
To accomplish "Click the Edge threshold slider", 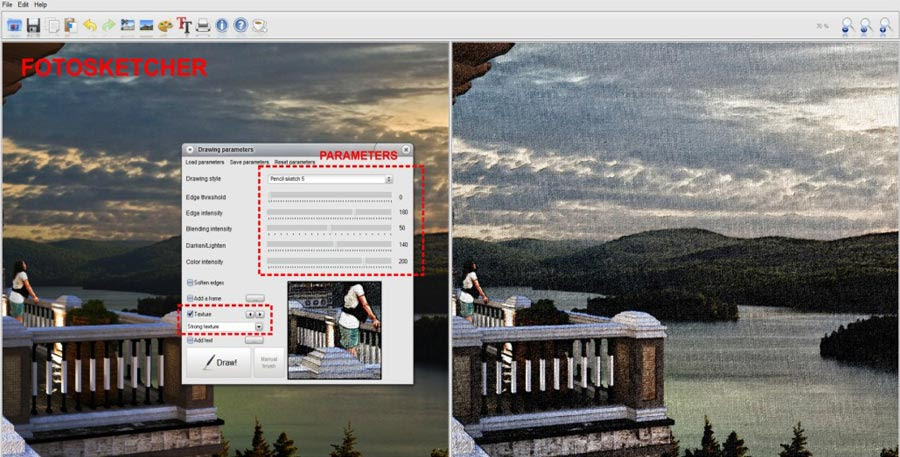I will (x=329, y=197).
